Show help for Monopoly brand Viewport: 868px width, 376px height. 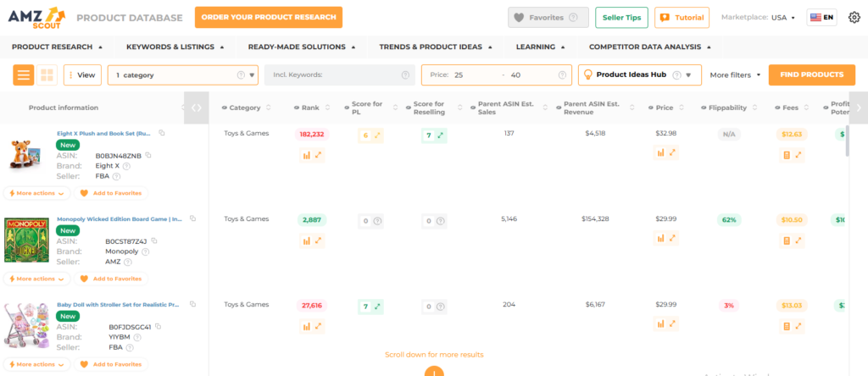pyautogui.click(x=146, y=252)
